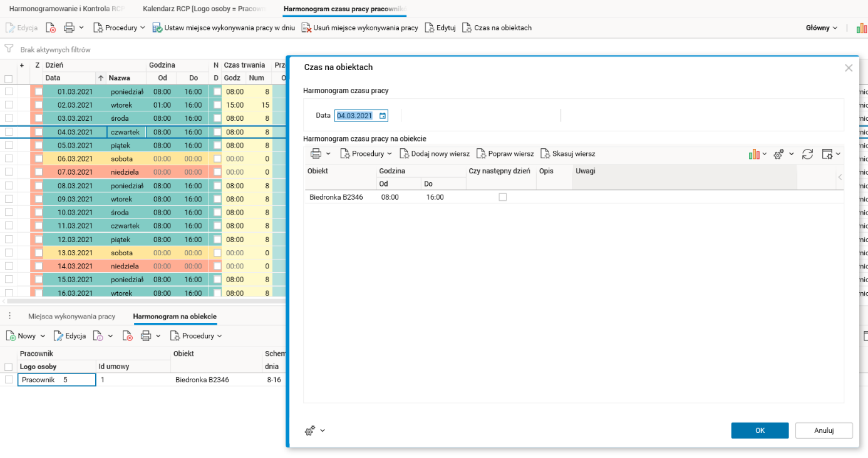
Task: Click the bar chart icon in the main toolbar
Action: (862, 28)
